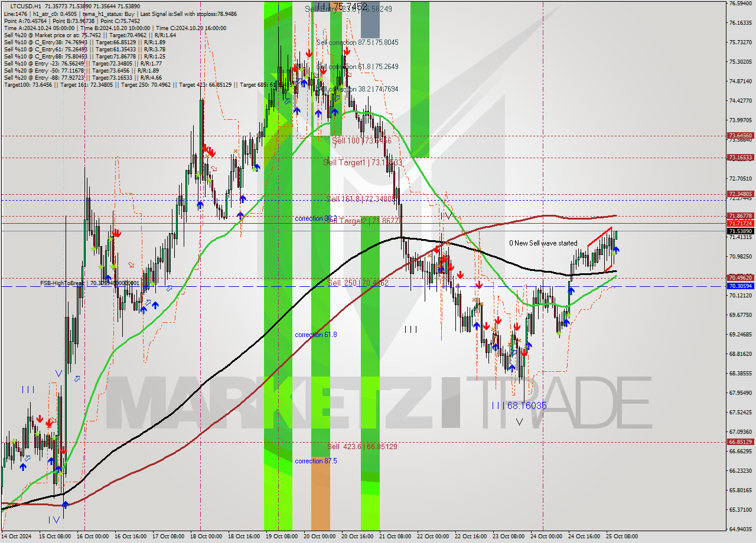Select the 'correction 61.8' blue label
The height and width of the screenshot is (543, 756).
pos(316,335)
